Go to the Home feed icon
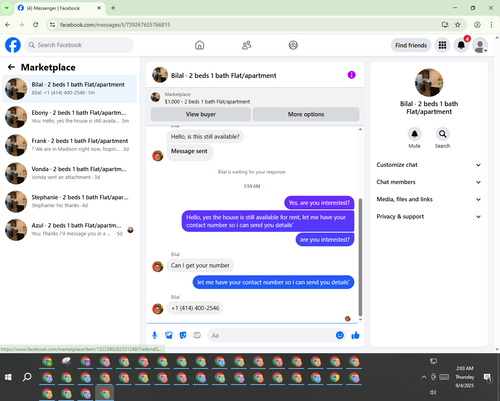The height and width of the screenshot is (401, 500). click(199, 45)
